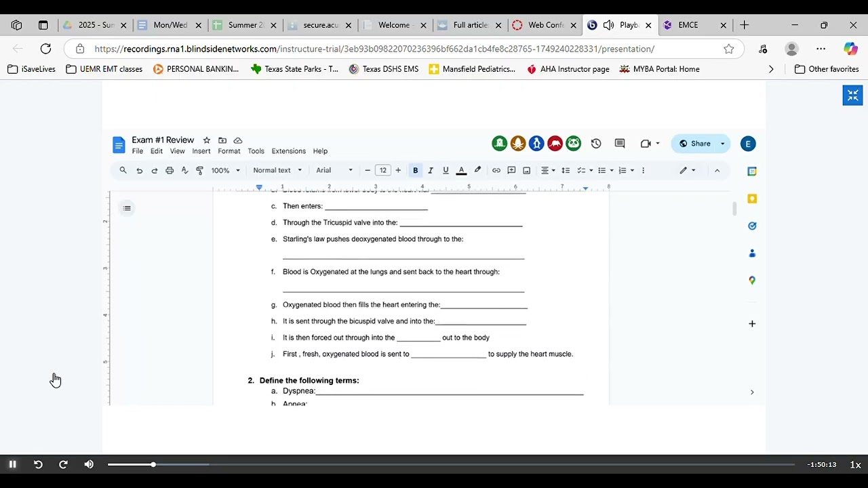Image resolution: width=868 pixels, height=488 pixels.
Task: Open the Edit menu in Docs
Action: click(157, 151)
